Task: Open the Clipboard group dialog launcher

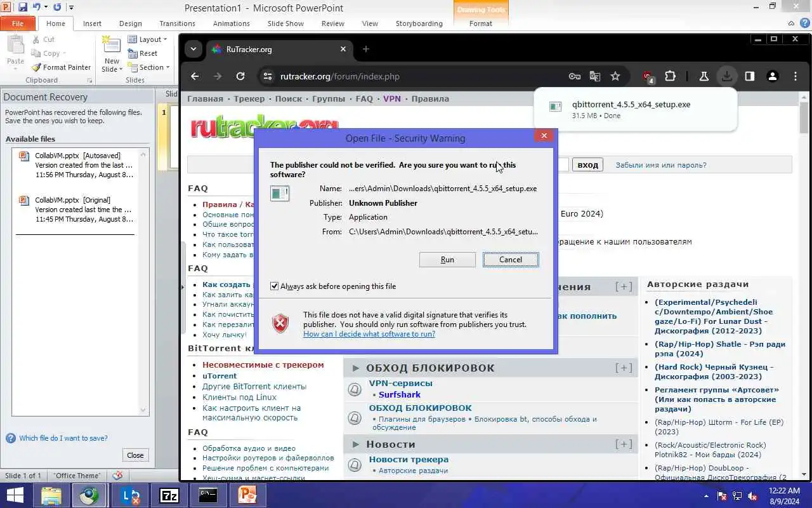Action: (89, 81)
